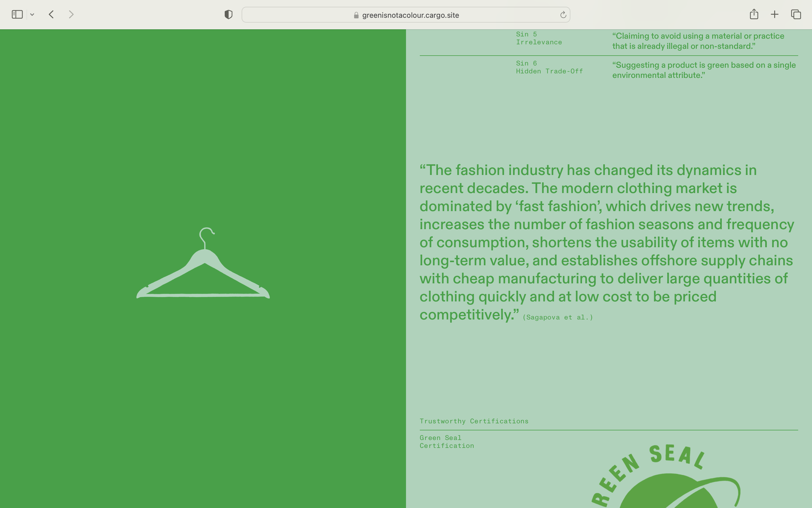
Task: Open the Share menu
Action: [754, 14]
